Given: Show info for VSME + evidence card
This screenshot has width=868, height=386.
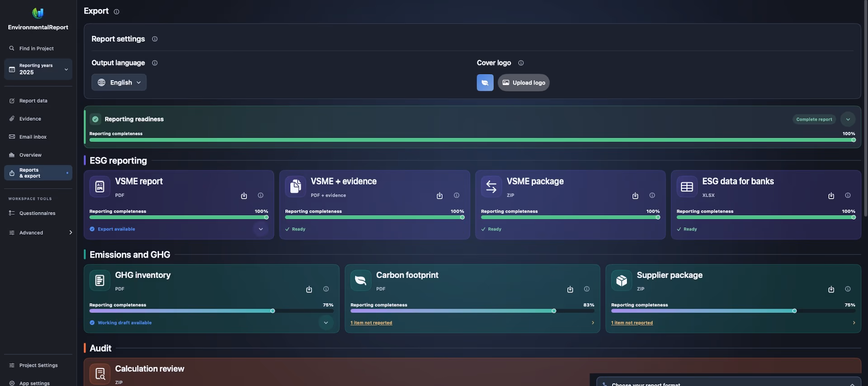Looking at the screenshot, I should click(x=457, y=196).
